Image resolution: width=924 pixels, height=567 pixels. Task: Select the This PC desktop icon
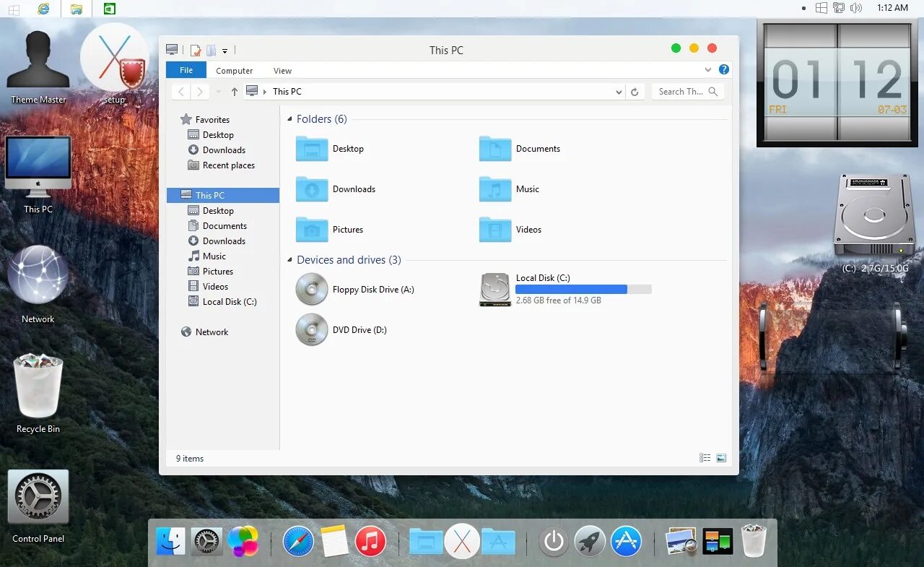point(38,174)
